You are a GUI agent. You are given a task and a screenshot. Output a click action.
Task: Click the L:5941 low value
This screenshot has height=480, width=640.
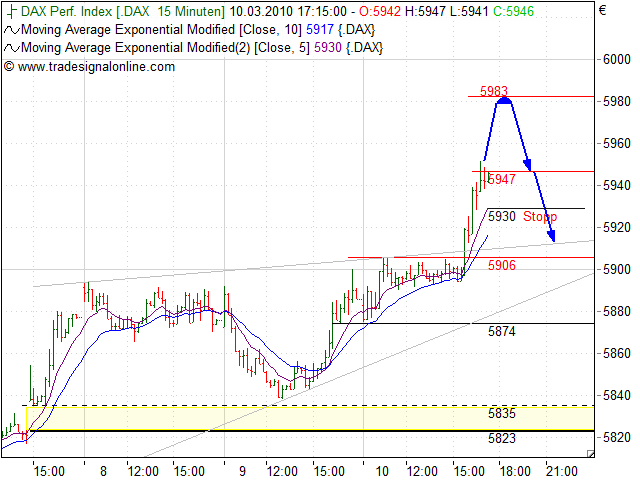pyautogui.click(x=469, y=11)
